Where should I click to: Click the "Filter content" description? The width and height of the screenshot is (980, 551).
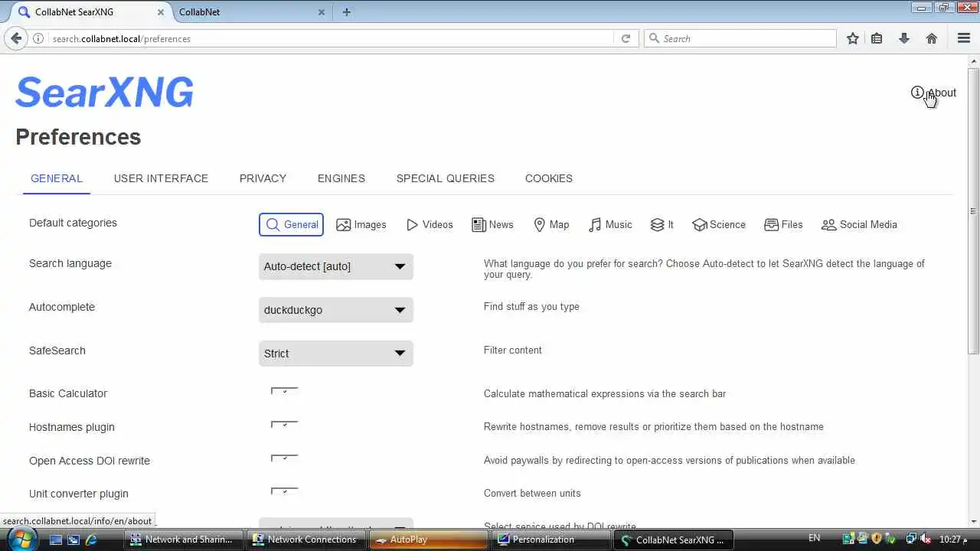coord(513,350)
